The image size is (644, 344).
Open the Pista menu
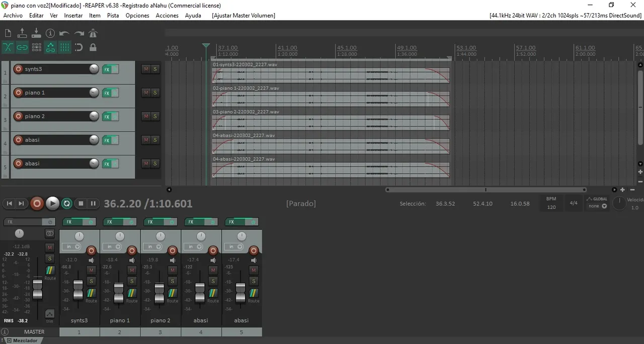[113, 16]
